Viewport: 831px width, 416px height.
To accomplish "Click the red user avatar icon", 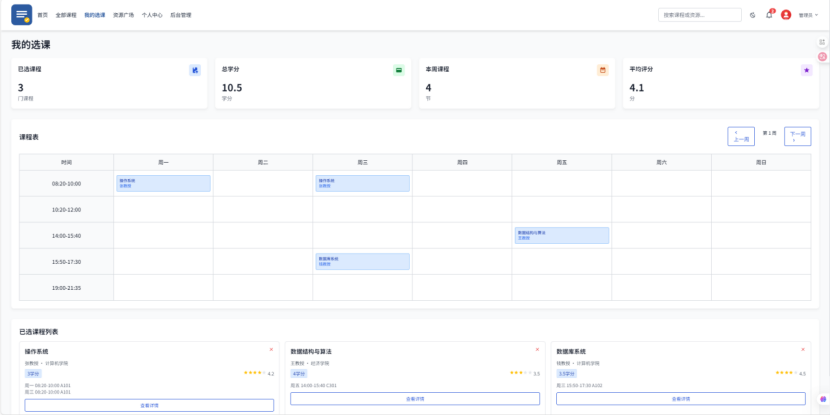I will click(786, 15).
